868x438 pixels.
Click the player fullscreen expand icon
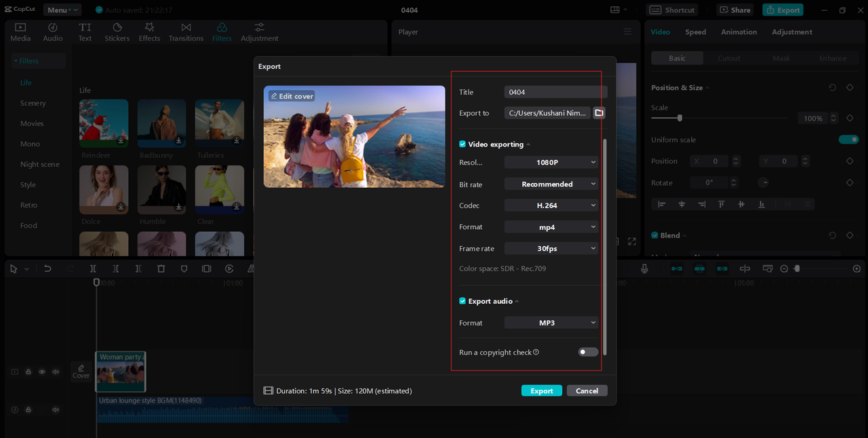(x=632, y=241)
